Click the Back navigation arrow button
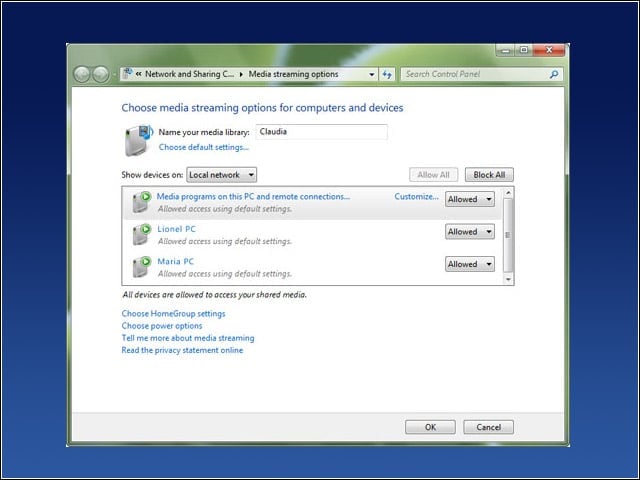This screenshot has width=640, height=480. 82,74
